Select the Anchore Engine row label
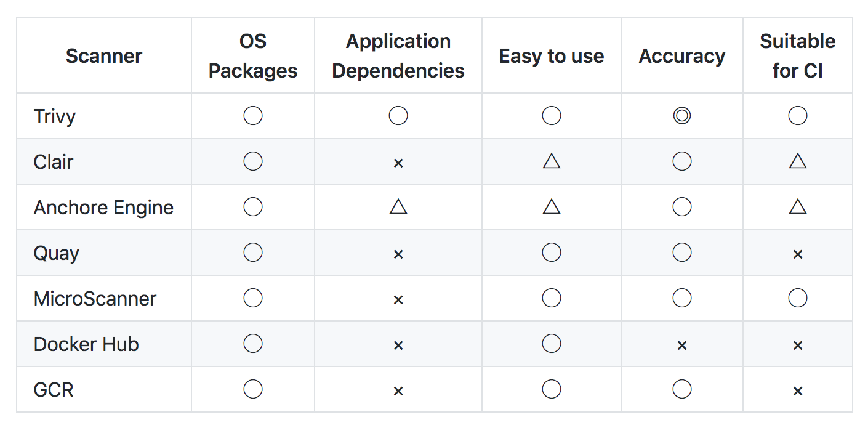Screen dimensions: 868x425 pyautogui.click(x=103, y=208)
